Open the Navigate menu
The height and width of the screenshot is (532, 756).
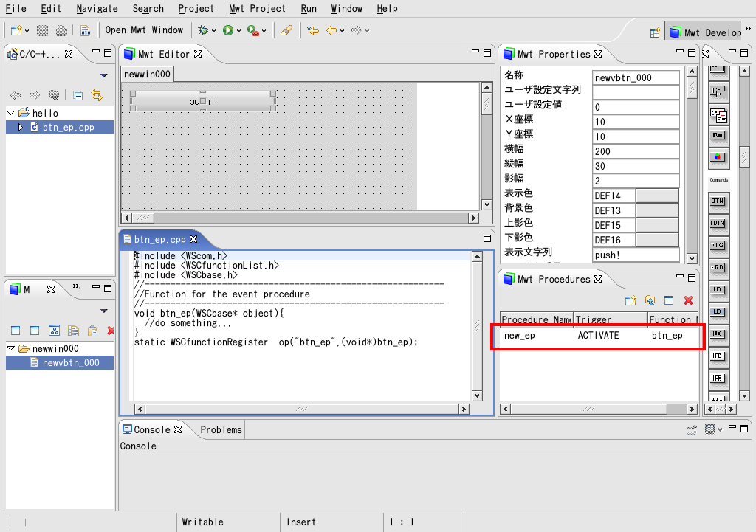pyautogui.click(x=97, y=8)
